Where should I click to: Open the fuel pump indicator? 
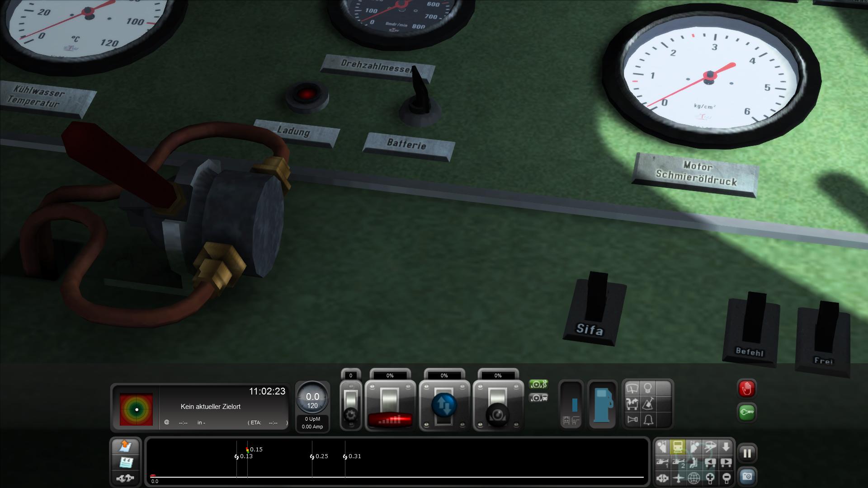tap(602, 405)
